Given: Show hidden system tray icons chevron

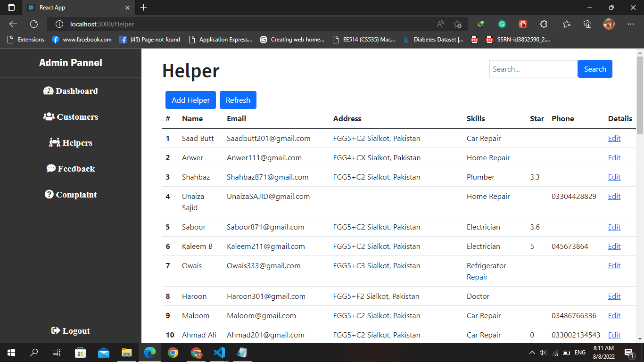Looking at the screenshot, I should (532, 352).
